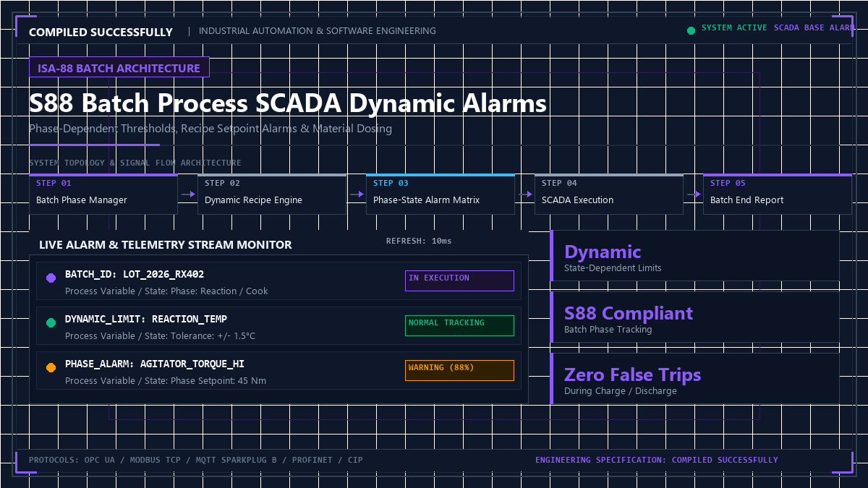This screenshot has height=488, width=868.
Task: Open Step 03 Phase-State Alarm Matrix card
Action: [x=441, y=194]
